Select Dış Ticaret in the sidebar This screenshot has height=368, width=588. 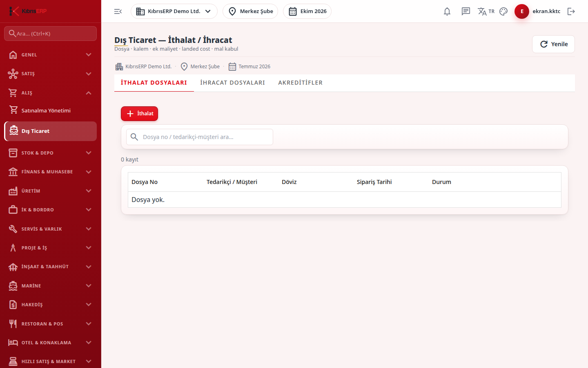(50, 131)
